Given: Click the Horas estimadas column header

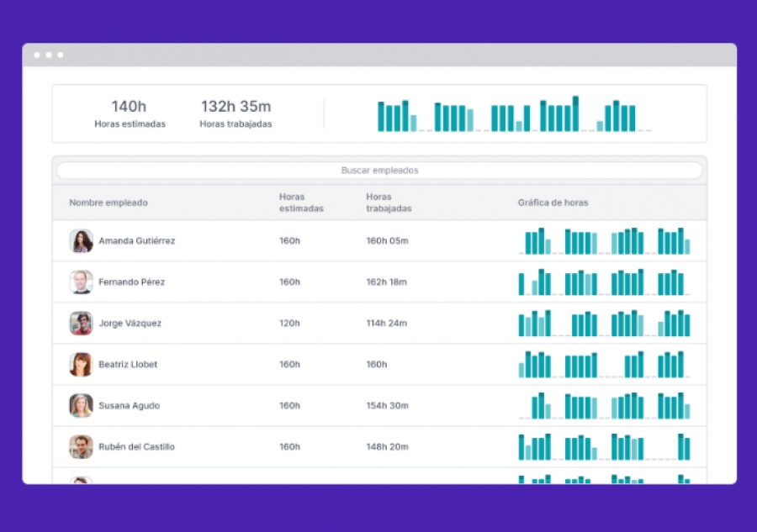Looking at the screenshot, I should click(301, 203).
